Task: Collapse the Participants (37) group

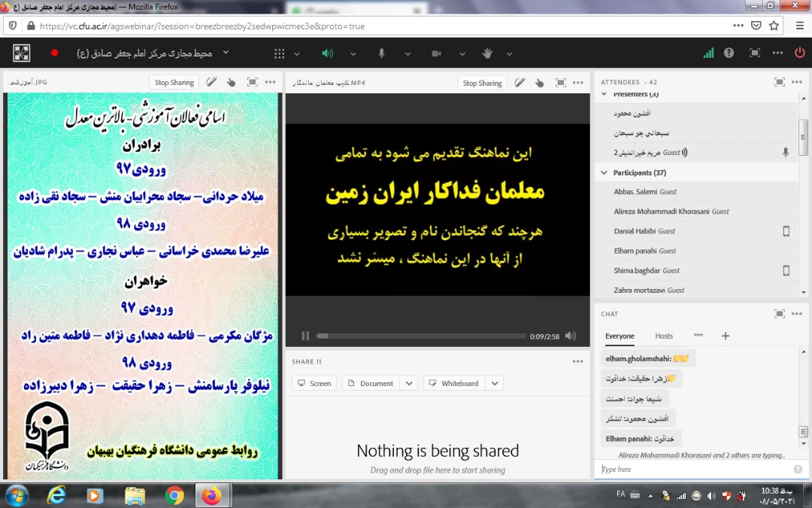Action: pyautogui.click(x=604, y=172)
